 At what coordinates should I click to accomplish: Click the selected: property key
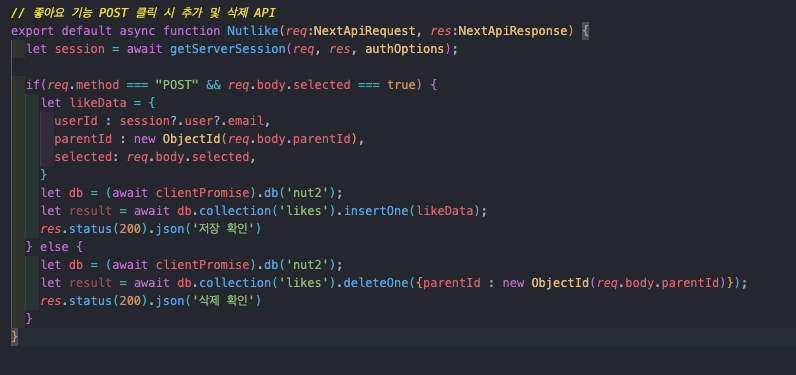87,157
